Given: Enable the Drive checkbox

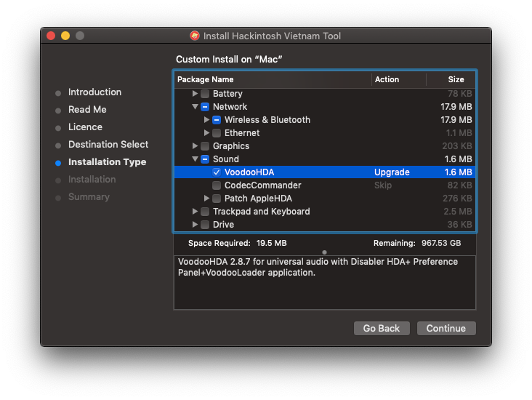Looking at the screenshot, I should point(205,225).
